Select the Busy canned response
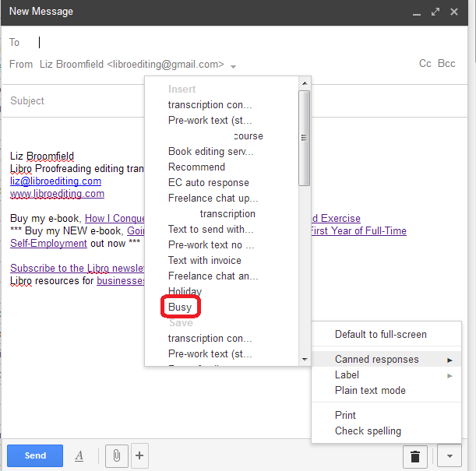Image resolution: width=476 pixels, height=471 pixels. tap(180, 308)
